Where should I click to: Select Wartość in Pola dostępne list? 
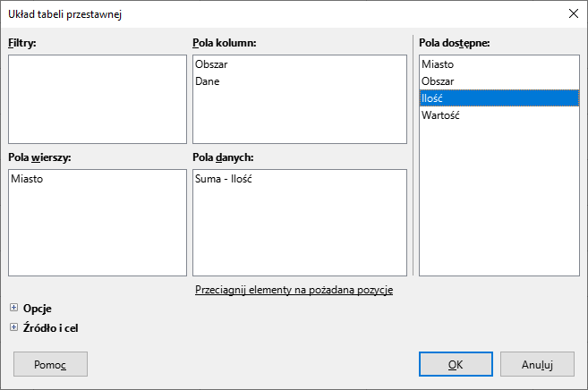(440, 115)
